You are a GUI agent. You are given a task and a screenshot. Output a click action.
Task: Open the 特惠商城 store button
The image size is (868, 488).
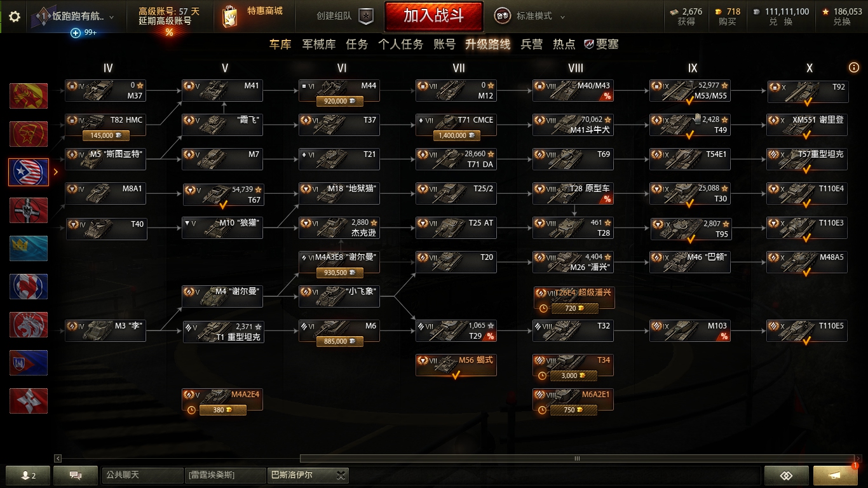pyautogui.click(x=252, y=17)
